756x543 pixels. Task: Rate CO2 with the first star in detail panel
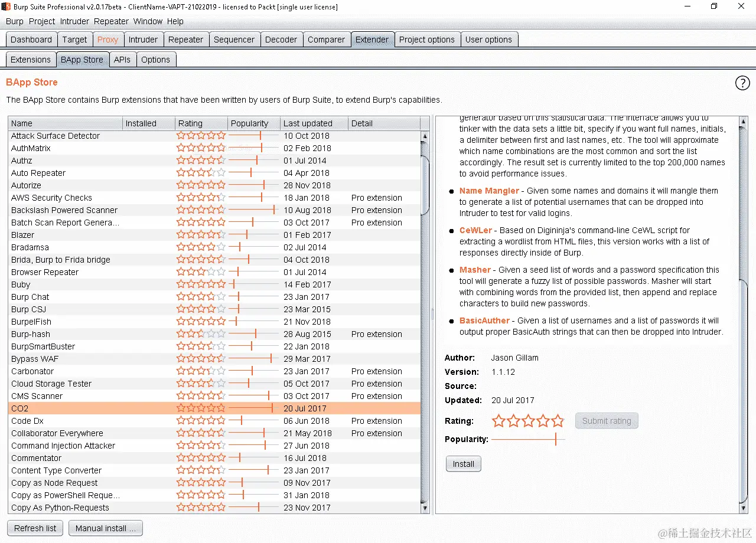click(499, 421)
